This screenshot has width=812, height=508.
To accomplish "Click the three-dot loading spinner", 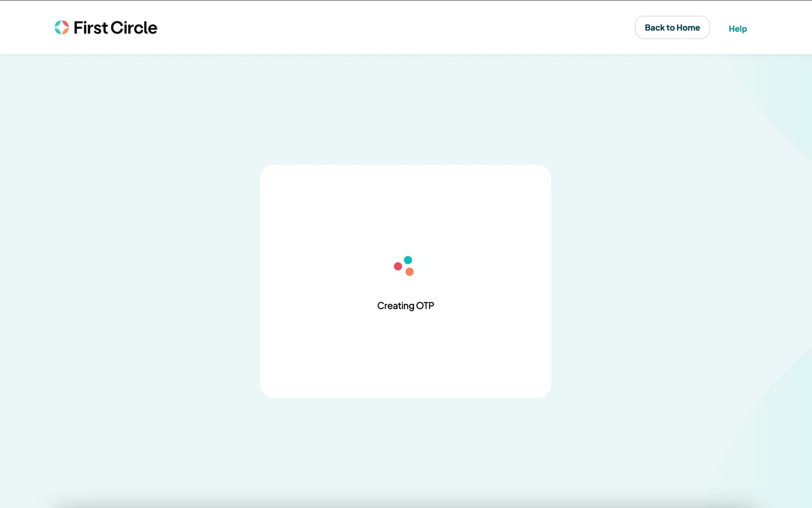I will pyautogui.click(x=404, y=266).
